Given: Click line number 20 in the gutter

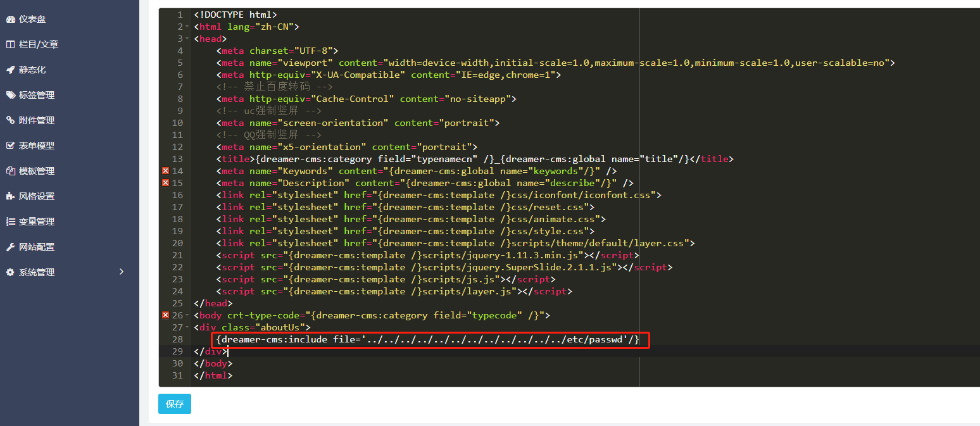Looking at the screenshot, I should click(x=177, y=243).
